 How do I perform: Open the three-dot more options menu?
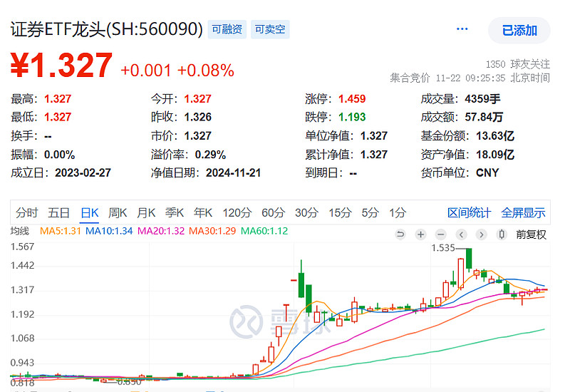pos(462,29)
